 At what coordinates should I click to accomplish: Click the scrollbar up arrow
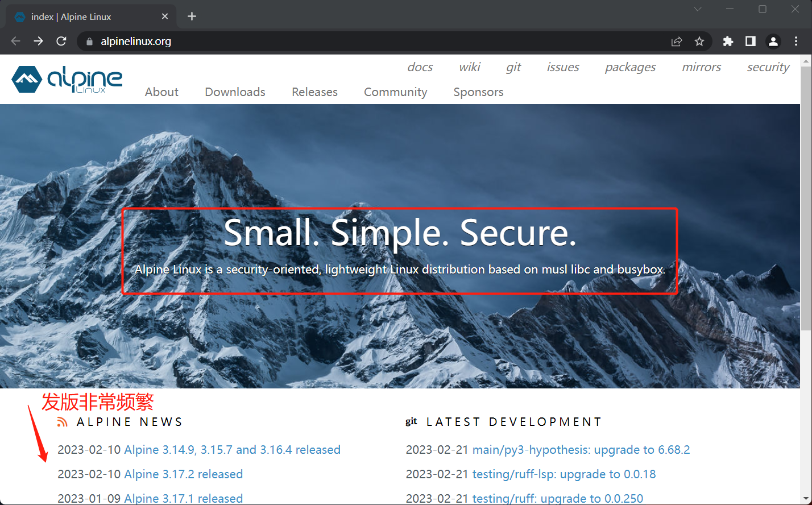coord(806,60)
